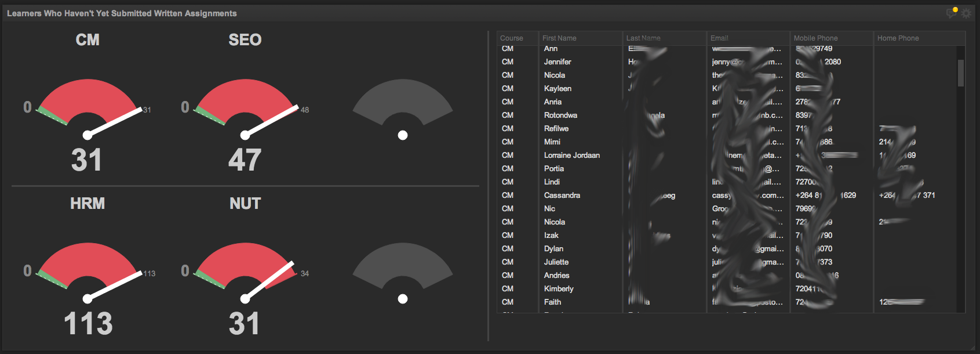Click the empty grey gauge beside NUT
This screenshot has height=354, width=980.
pos(403,273)
